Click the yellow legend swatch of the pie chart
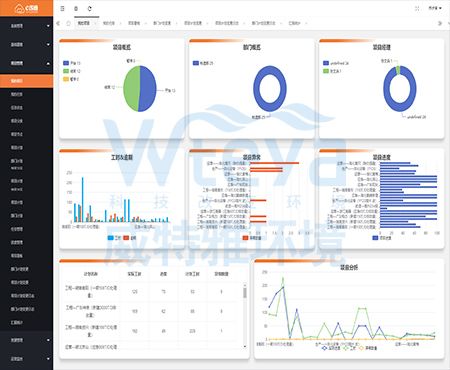The height and width of the screenshot is (370, 450). [x=66, y=79]
